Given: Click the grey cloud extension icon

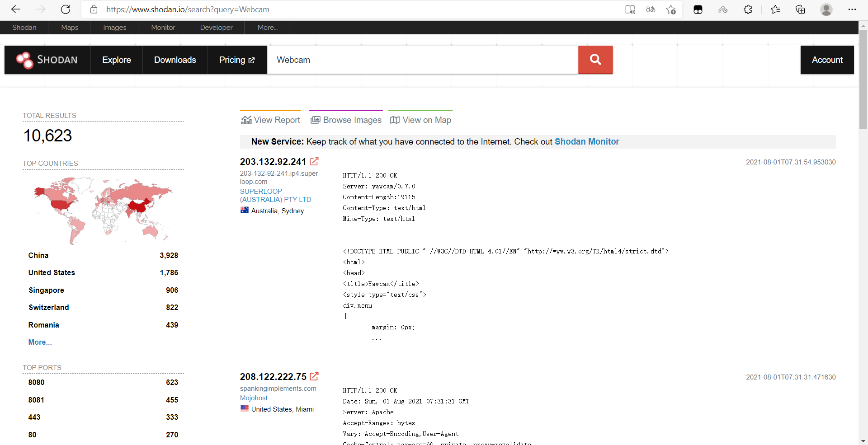Looking at the screenshot, I should click(x=723, y=9).
